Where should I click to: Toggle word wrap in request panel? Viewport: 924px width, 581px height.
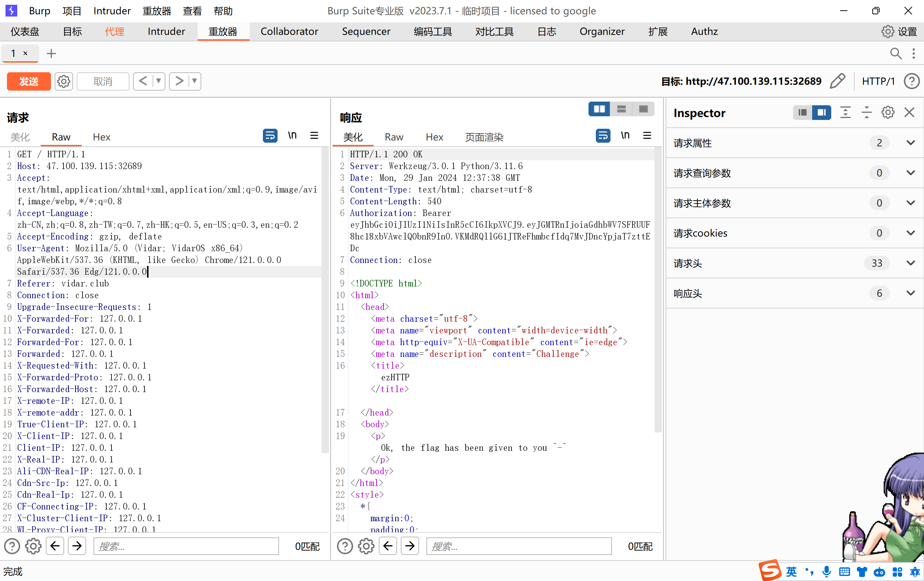270,135
